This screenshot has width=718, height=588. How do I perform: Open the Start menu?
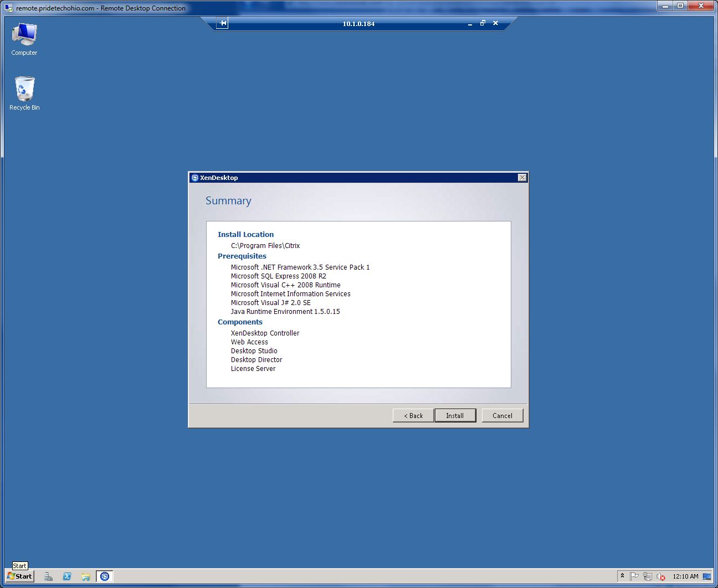pyautogui.click(x=20, y=576)
